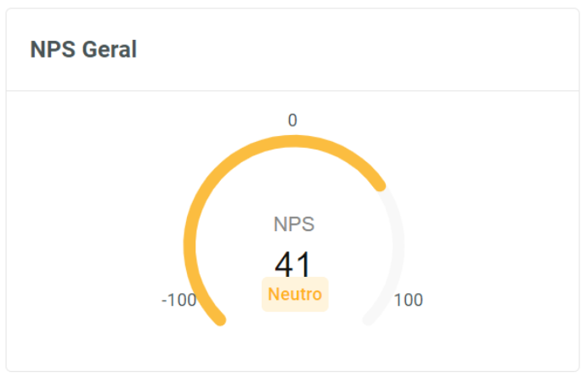Click the "0" label above the gauge

pos(292,121)
